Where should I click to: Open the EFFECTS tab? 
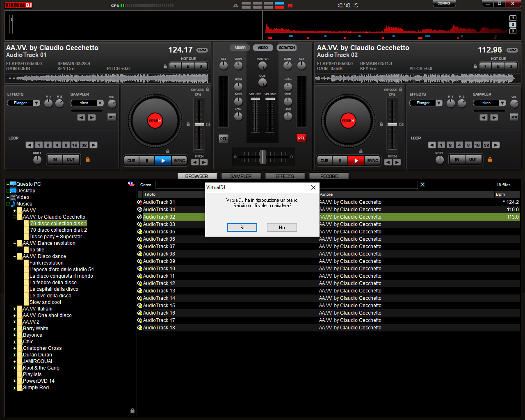pos(285,176)
